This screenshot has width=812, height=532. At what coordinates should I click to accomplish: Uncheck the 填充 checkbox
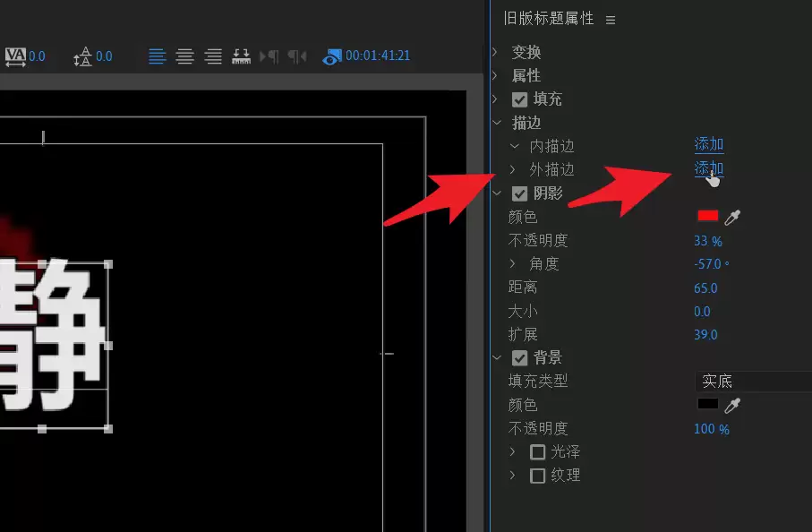coord(519,99)
